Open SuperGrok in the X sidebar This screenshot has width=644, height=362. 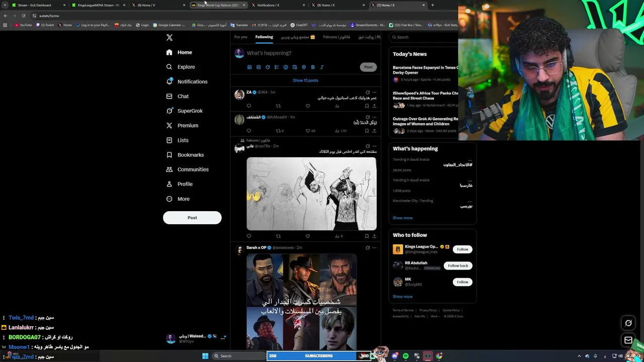pos(184,111)
